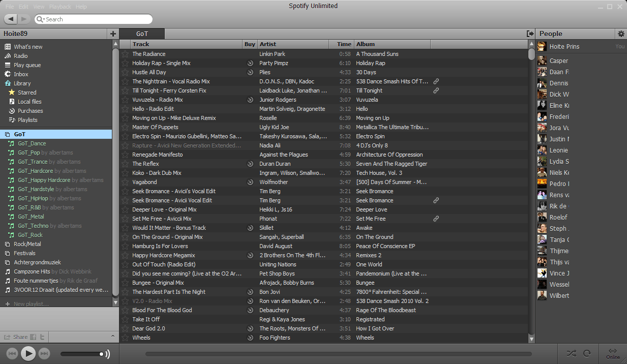
Task: Click buy icon for Dear God 2.0
Action: (x=250, y=328)
